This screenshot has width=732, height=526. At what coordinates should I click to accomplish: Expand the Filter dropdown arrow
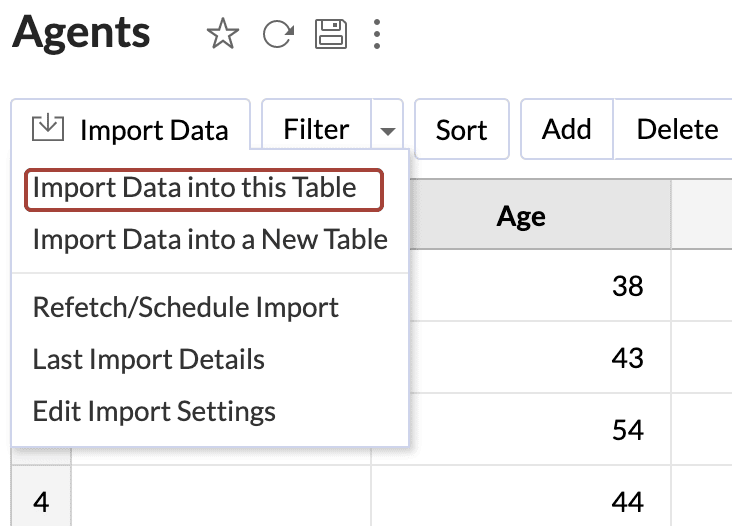click(388, 131)
